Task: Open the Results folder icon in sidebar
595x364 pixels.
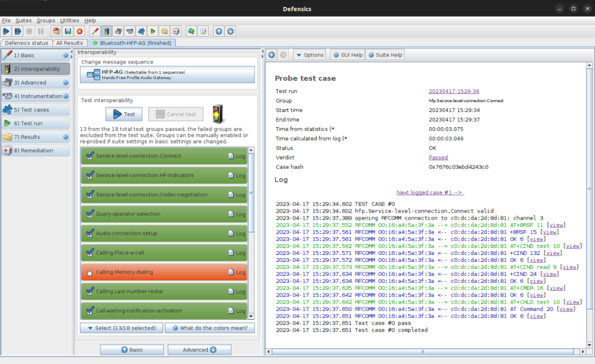Action: pos(7,137)
